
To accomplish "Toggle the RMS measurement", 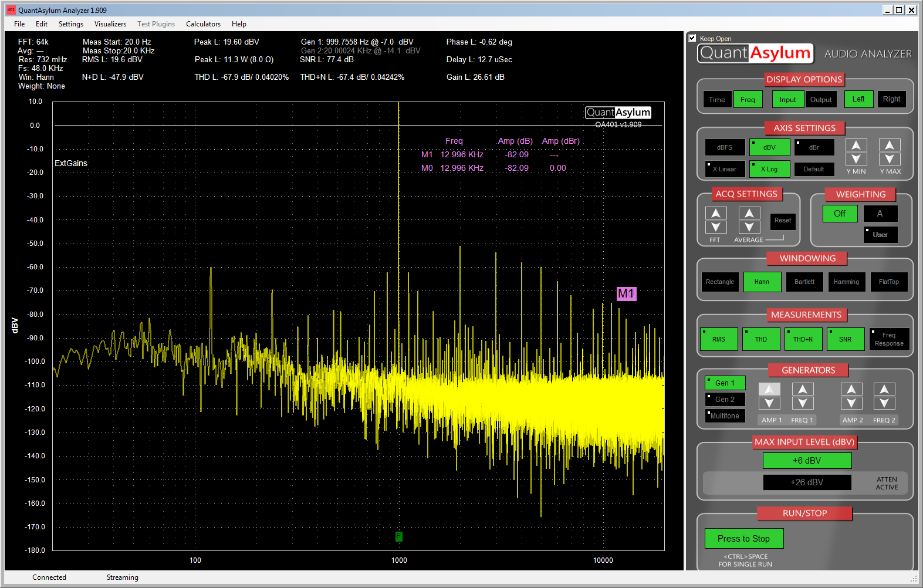I will 719,339.
